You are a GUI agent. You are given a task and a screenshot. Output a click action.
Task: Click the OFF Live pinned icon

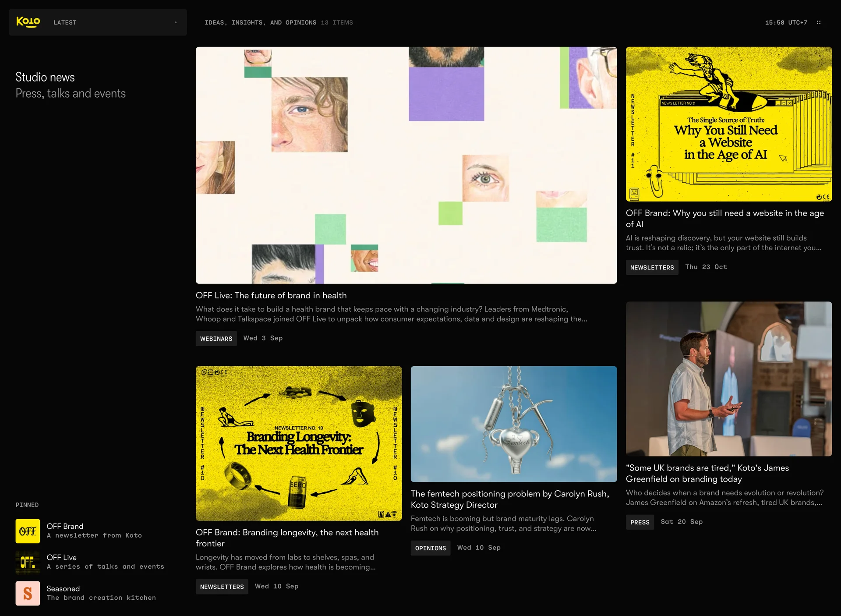pos(28,562)
